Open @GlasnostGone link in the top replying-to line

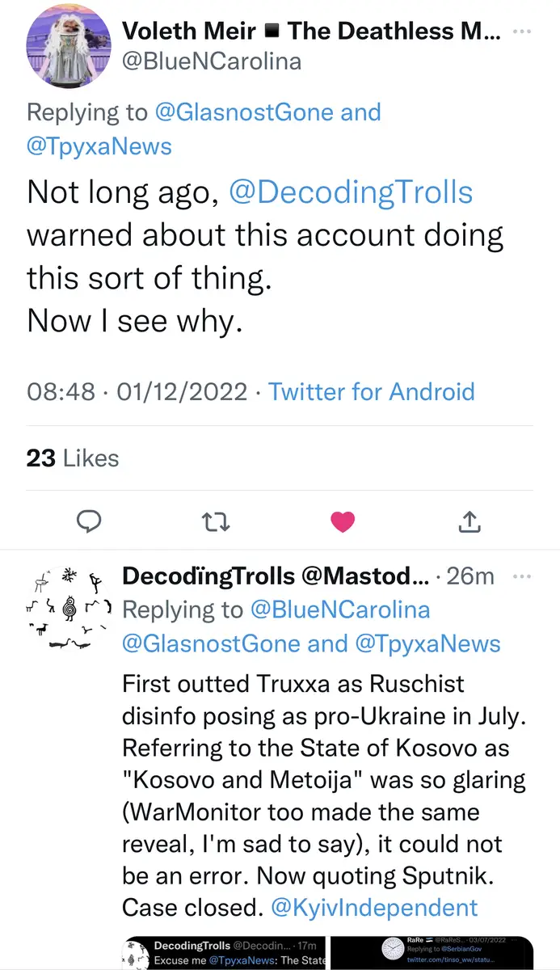tap(243, 112)
